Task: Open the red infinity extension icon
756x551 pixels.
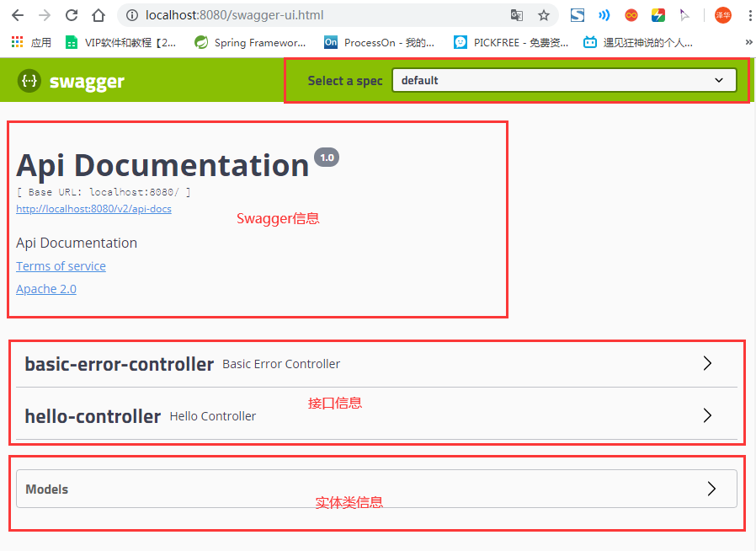Action: [x=631, y=15]
